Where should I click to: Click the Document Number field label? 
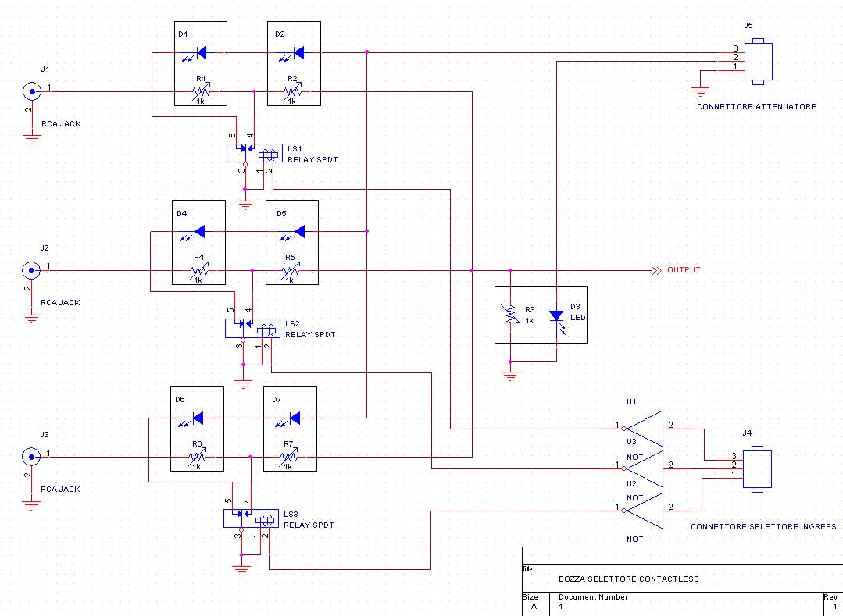coord(593,597)
